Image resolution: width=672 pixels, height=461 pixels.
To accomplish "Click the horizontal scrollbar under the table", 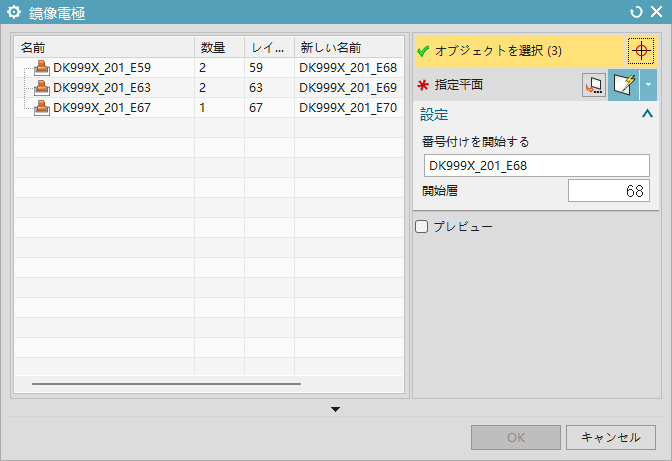I will [166, 383].
